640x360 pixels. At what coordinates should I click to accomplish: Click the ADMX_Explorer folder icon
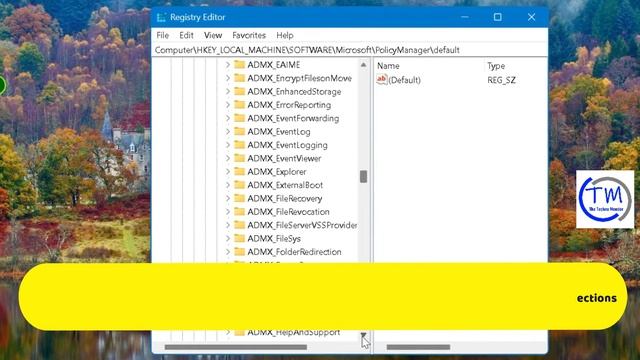pyautogui.click(x=240, y=171)
